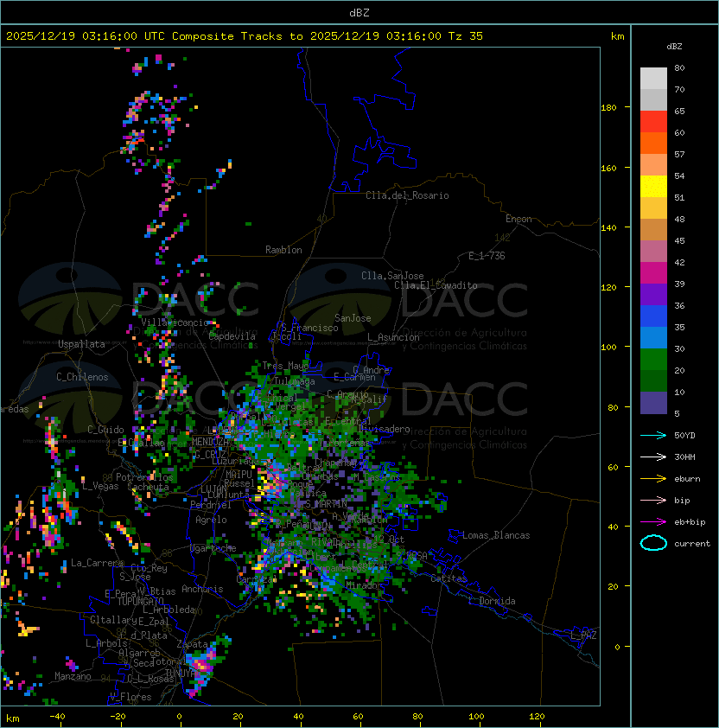Select the 'Anchoris' place label

pyautogui.click(x=202, y=589)
